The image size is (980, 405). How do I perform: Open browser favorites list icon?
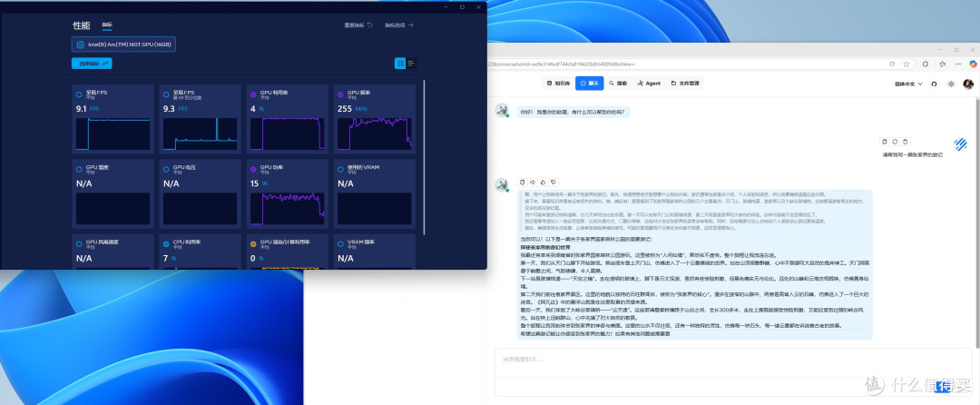pyautogui.click(x=942, y=64)
